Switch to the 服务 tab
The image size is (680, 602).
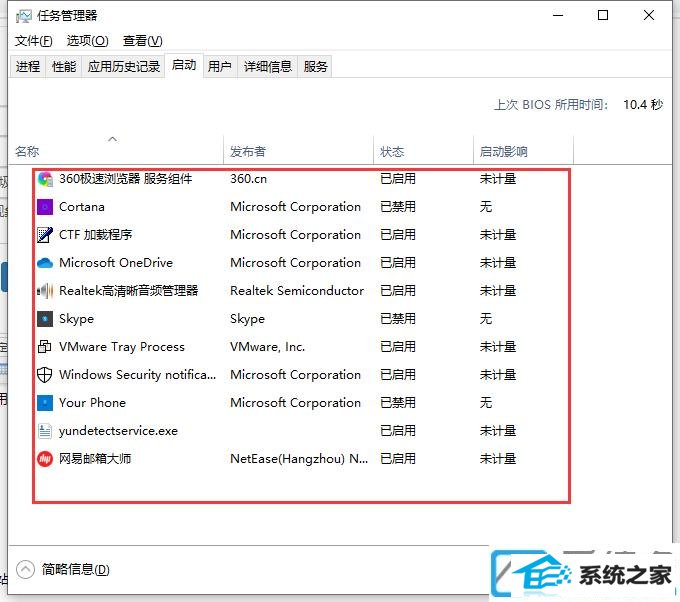point(315,66)
